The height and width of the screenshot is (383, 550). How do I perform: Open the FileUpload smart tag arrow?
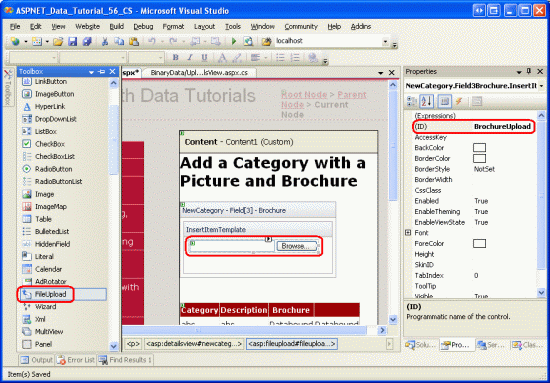pyautogui.click(x=268, y=239)
